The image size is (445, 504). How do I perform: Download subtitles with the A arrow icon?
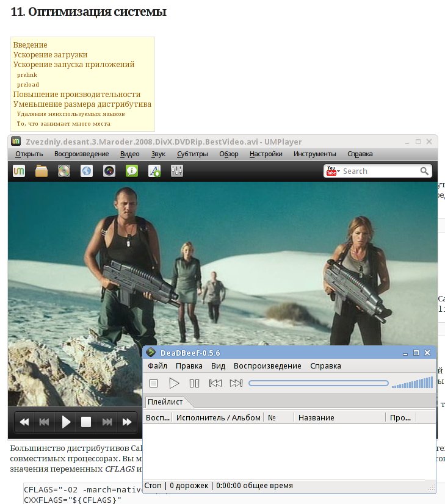154,171
